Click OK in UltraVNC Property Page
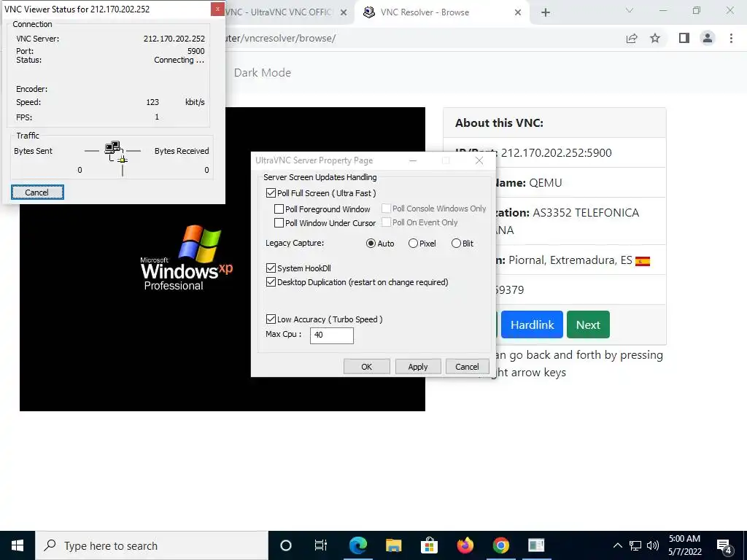The image size is (747, 560). point(366,367)
